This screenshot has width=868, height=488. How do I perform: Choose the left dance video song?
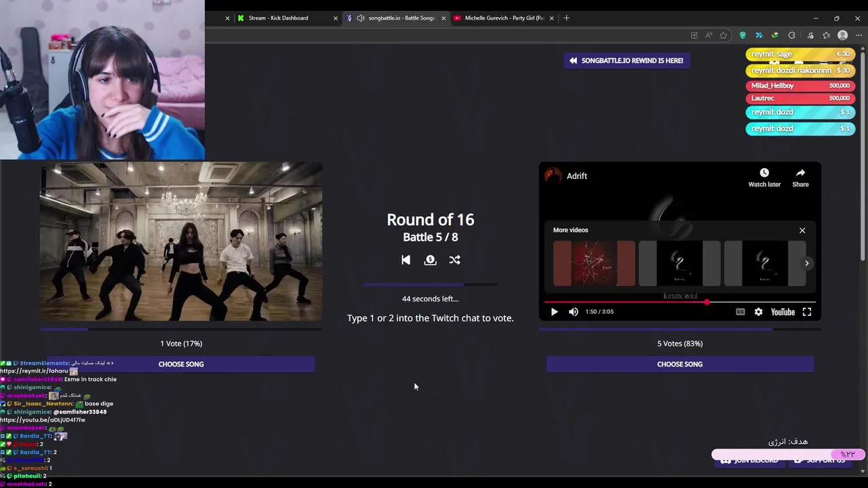[181, 364]
